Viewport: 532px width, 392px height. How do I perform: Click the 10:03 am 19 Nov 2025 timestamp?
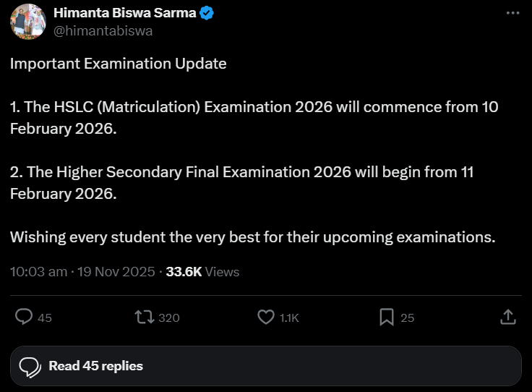pos(82,272)
